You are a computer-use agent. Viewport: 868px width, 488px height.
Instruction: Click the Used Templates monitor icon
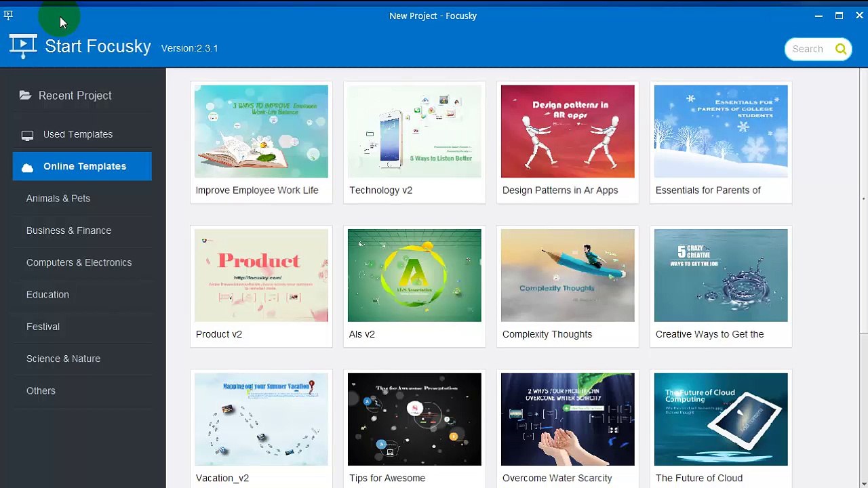click(27, 135)
